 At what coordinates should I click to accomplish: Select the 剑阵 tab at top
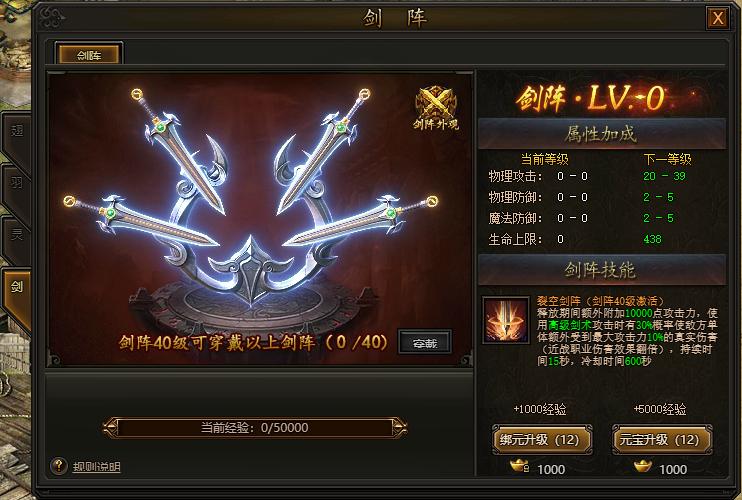[x=89, y=55]
